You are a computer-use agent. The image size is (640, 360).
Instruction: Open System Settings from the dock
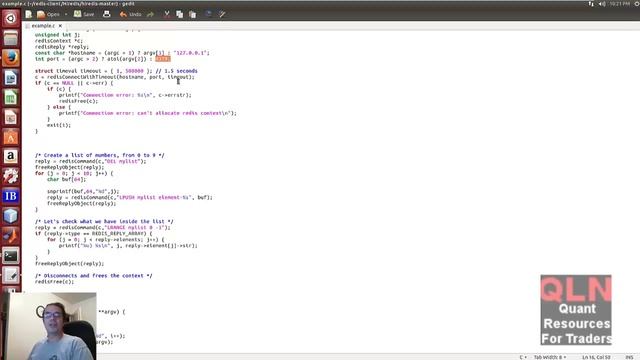click(11, 176)
